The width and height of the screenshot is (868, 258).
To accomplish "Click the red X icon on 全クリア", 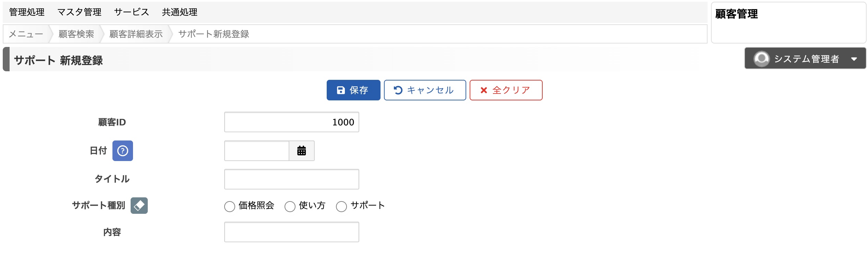I will tap(484, 90).
